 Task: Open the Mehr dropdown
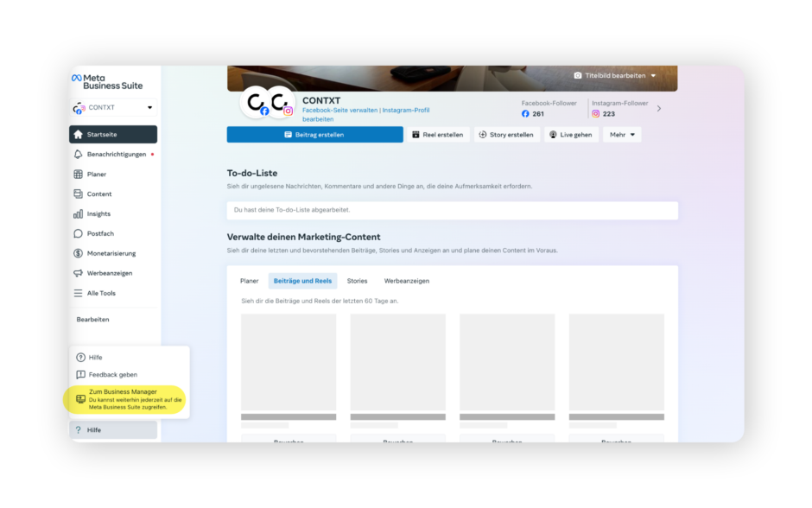[622, 135]
